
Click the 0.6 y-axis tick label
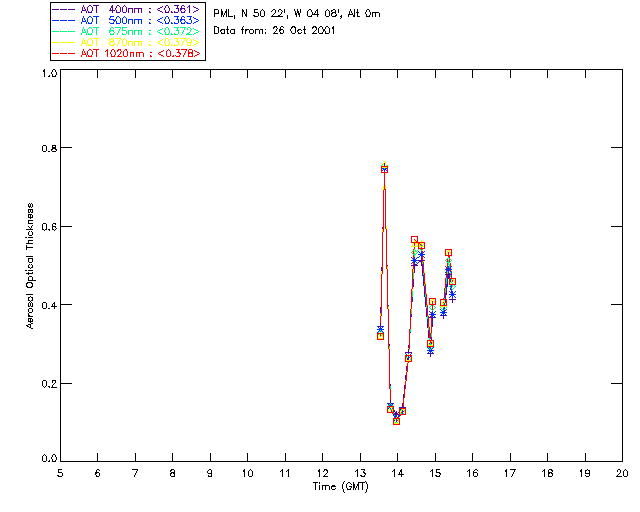tap(49, 227)
